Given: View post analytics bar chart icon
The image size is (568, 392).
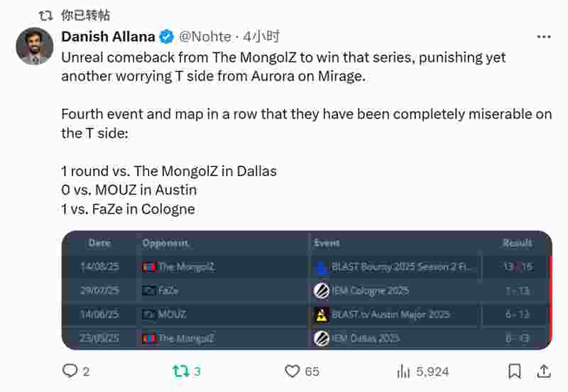Looking at the screenshot, I should (403, 371).
